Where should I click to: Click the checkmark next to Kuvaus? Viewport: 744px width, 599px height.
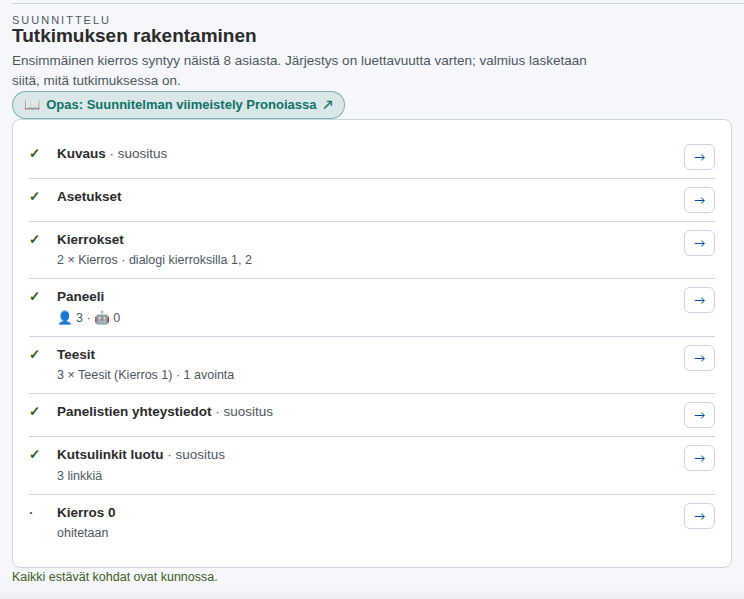click(x=34, y=153)
